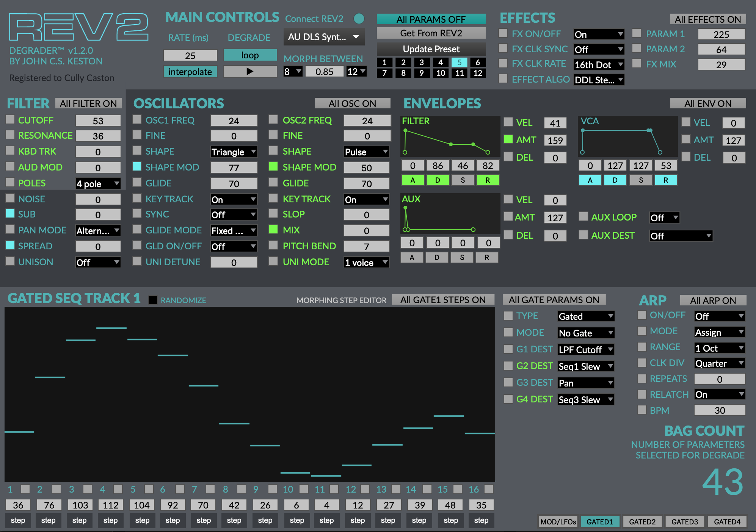
Task: Toggle the loop degrade button
Action: 250,55
